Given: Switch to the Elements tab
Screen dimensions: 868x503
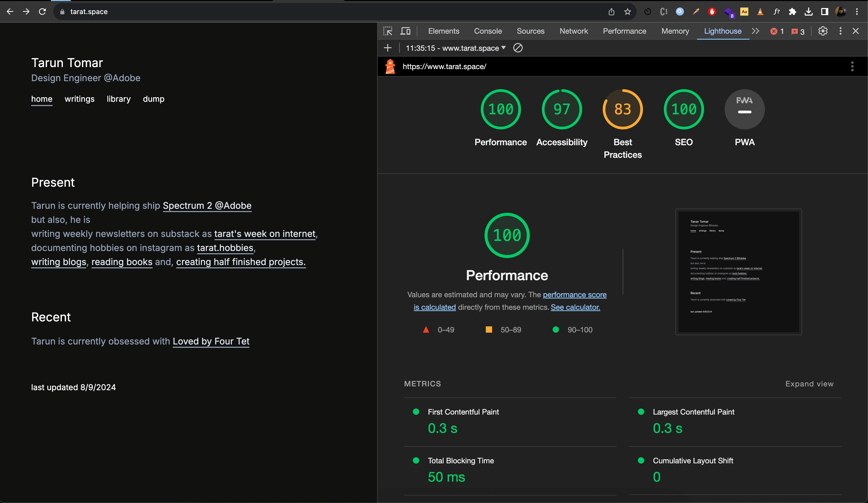Looking at the screenshot, I should (444, 31).
